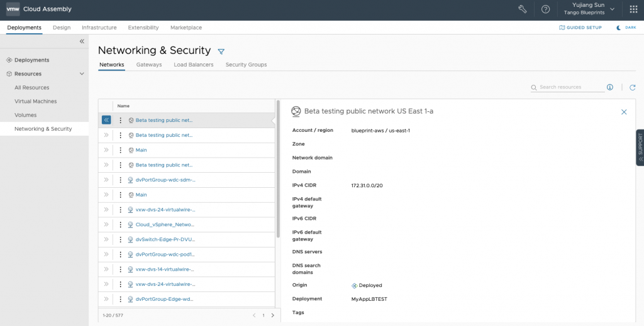Switch to the Load Balancers tab

click(x=193, y=65)
